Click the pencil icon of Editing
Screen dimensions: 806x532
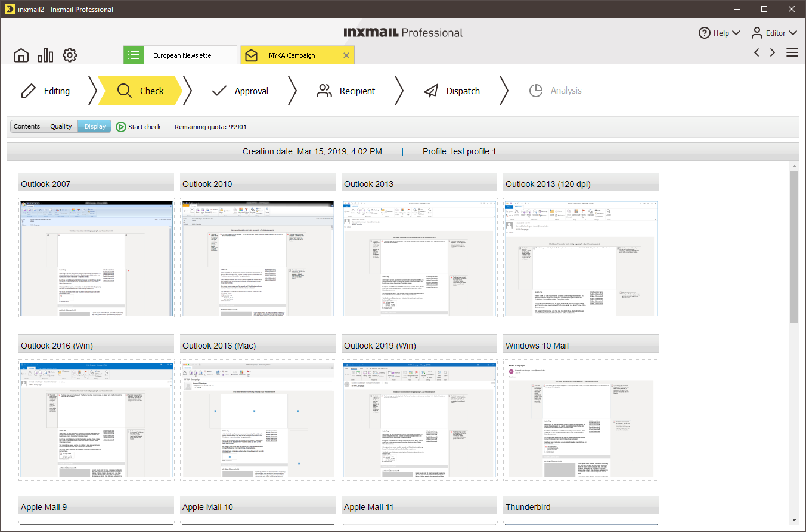pyautogui.click(x=28, y=91)
